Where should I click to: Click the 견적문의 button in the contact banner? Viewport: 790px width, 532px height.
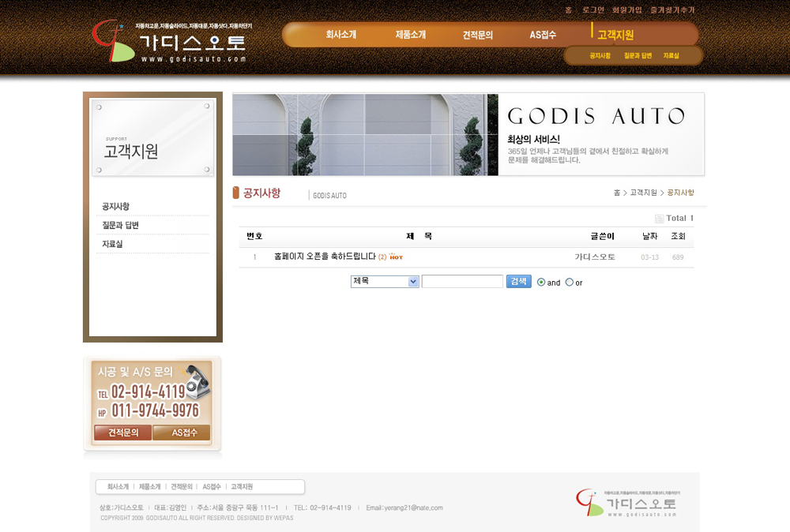[122, 433]
